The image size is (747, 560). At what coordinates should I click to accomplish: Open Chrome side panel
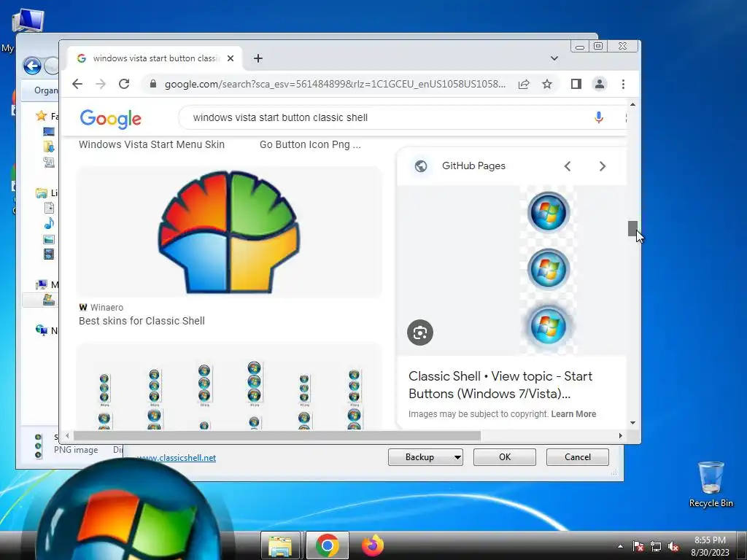576,85
